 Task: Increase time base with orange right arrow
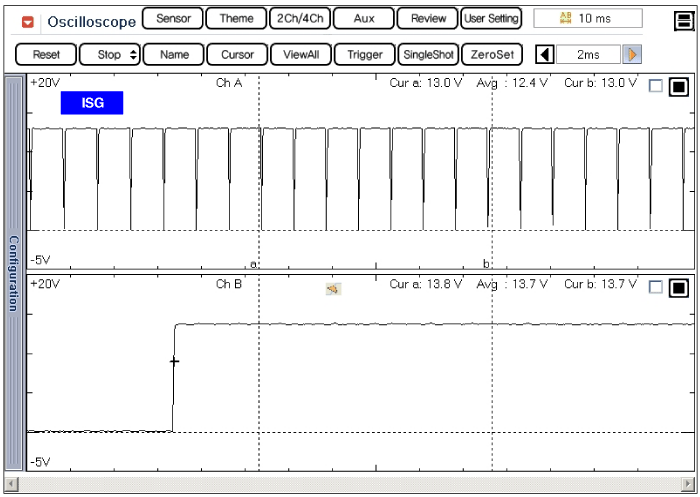(x=632, y=54)
